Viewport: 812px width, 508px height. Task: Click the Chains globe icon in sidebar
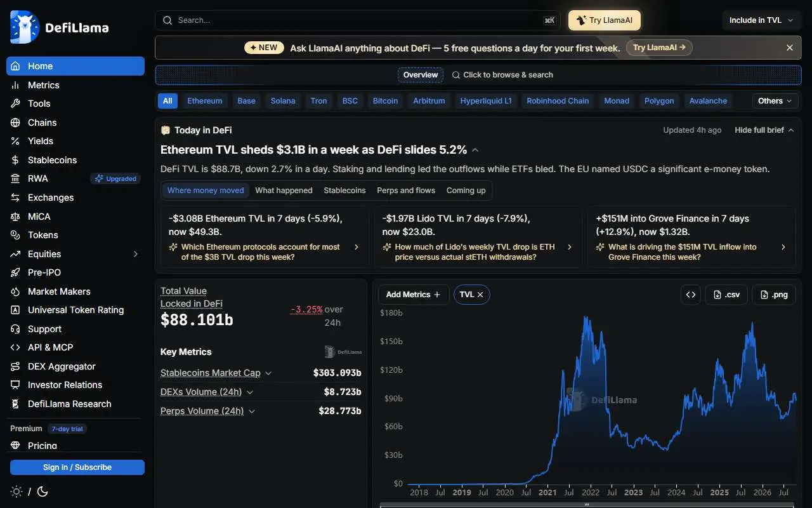[15, 123]
